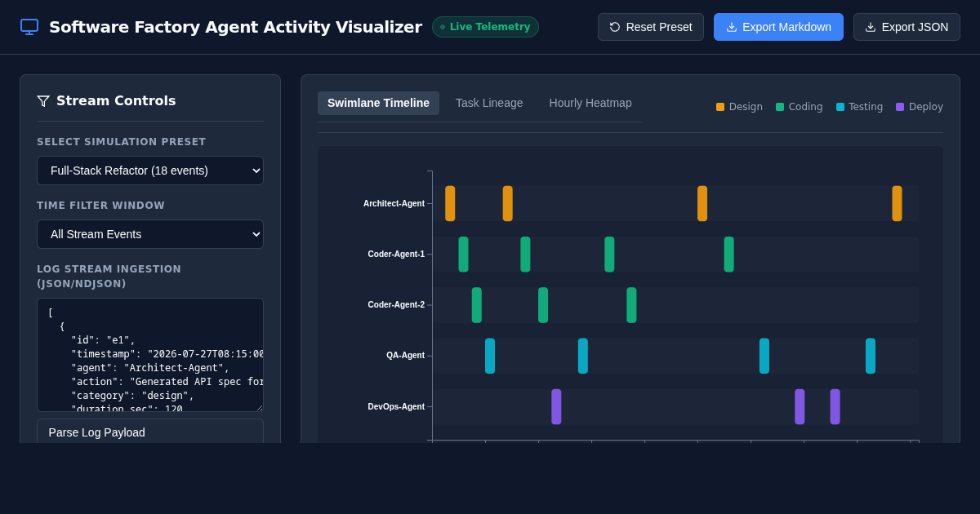Click the Stream Controls heading
This screenshot has height=514, width=980.
pos(116,101)
